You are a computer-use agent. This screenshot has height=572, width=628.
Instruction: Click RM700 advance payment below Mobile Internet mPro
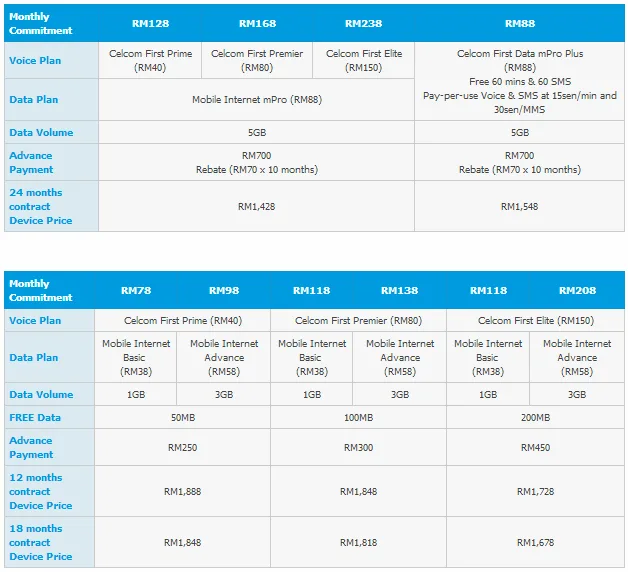tap(257, 155)
